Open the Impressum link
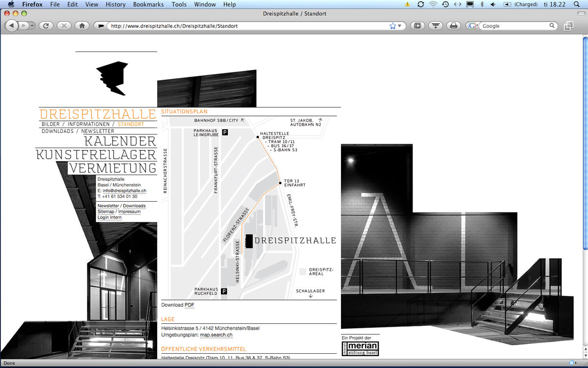Image resolution: width=588 pixels, height=368 pixels. [x=129, y=212]
